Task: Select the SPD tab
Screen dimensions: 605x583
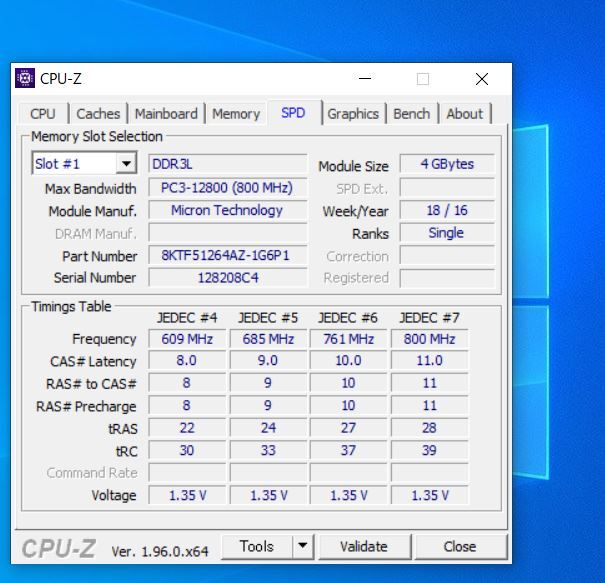Action: click(x=293, y=113)
